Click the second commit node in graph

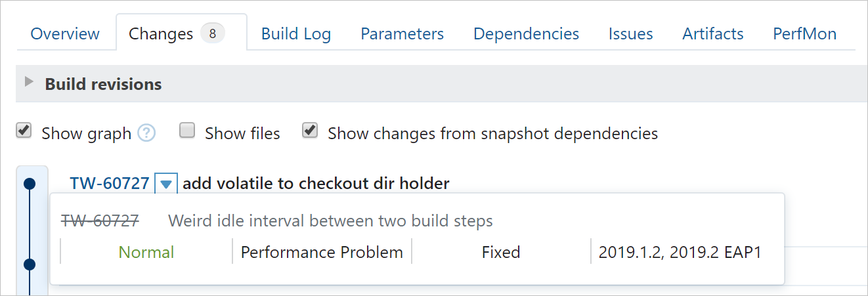click(x=29, y=264)
